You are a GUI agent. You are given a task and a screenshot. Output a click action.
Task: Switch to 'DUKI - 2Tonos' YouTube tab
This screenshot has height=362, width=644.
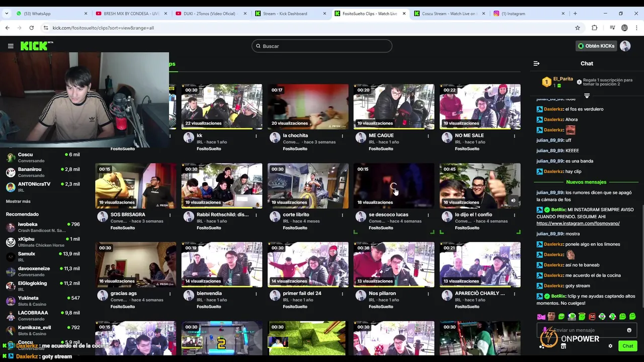coord(210,14)
